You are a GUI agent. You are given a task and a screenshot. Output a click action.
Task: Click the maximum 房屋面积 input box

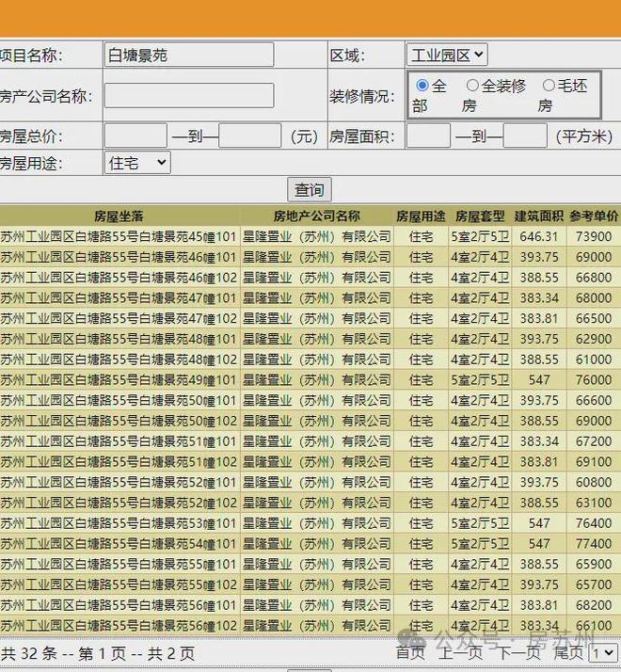click(x=524, y=136)
